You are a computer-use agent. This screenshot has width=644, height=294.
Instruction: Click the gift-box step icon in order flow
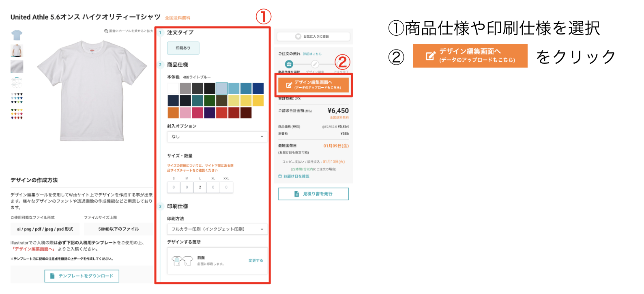click(289, 64)
